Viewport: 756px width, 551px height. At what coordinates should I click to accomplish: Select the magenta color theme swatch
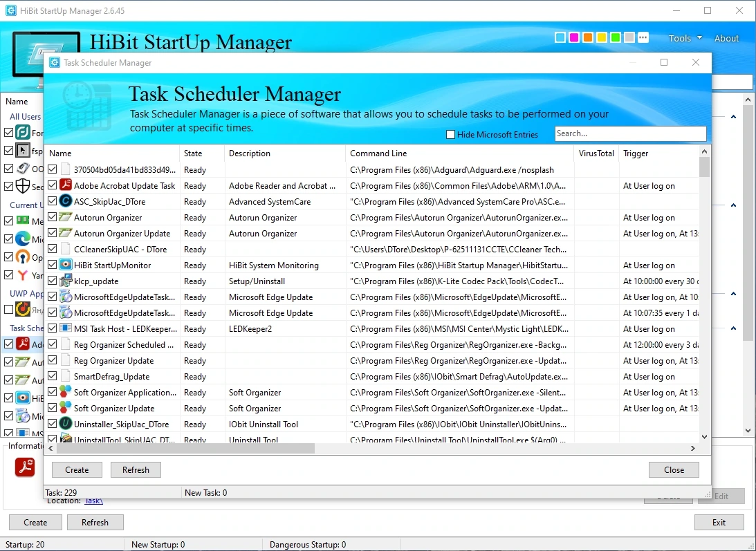574,37
